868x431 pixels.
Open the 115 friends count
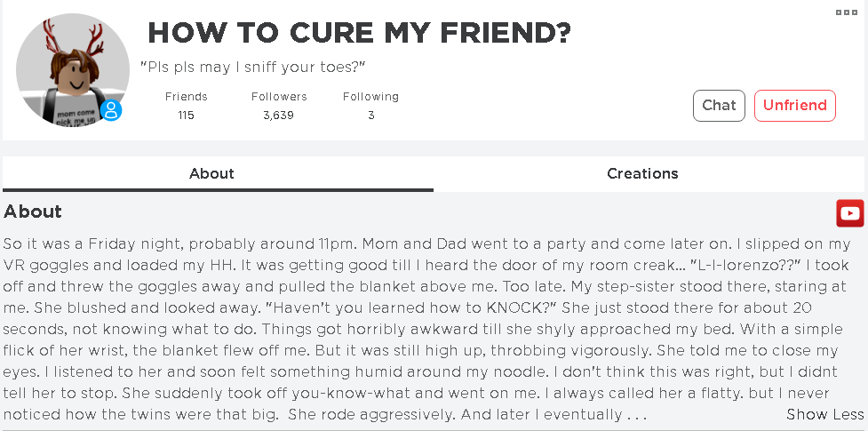click(186, 116)
